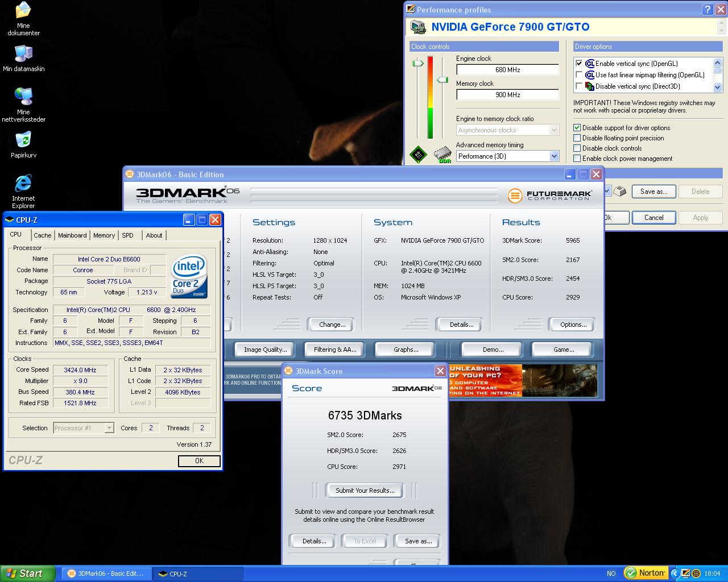The width and height of the screenshot is (728, 582).
Task: Click the Futuremark Corporation logo
Action: pos(550,196)
